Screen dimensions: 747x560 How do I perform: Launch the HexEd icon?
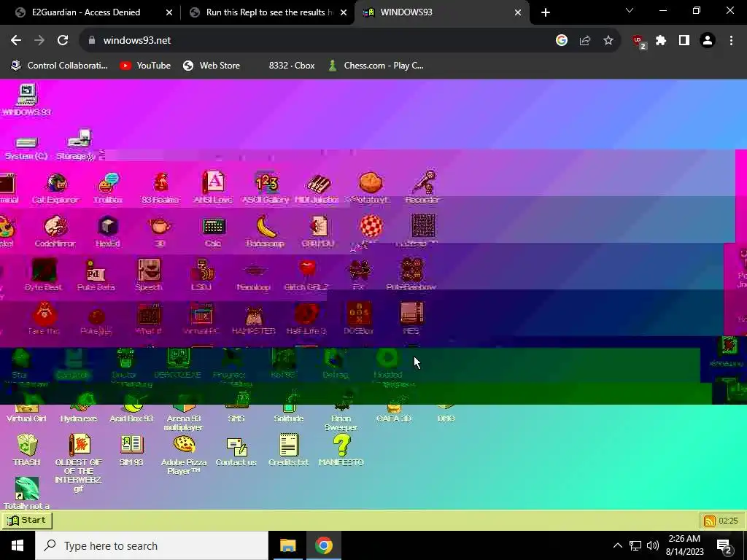pos(108,231)
